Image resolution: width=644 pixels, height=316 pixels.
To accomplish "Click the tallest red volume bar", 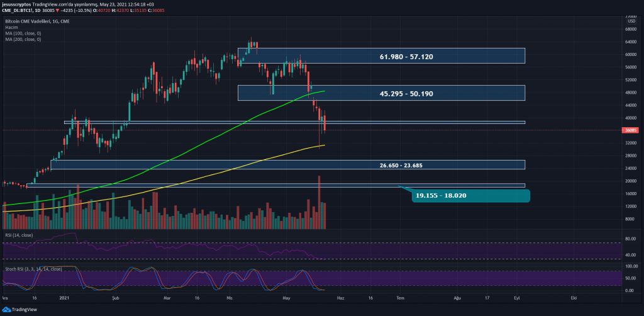I will 319,201.
